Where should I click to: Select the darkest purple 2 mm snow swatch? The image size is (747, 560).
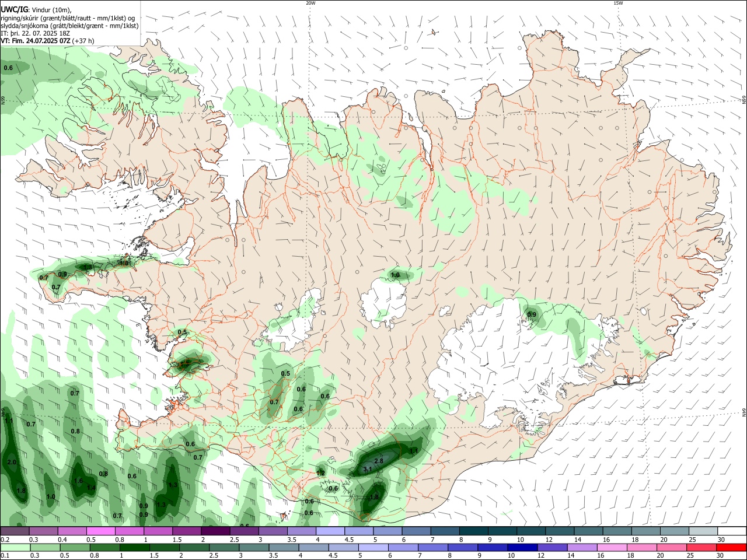pyautogui.click(x=215, y=531)
